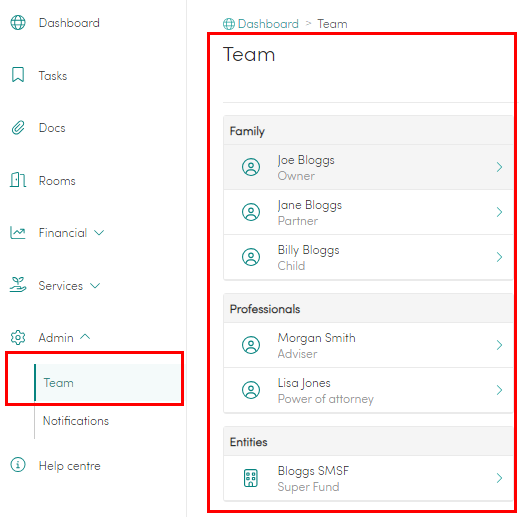Click the Bloggs SMSF building icon
The image size is (519, 517).
[x=251, y=478]
